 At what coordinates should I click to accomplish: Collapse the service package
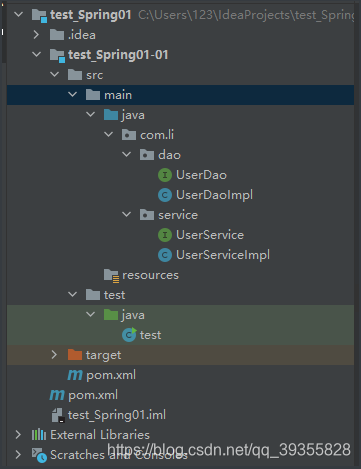click(x=127, y=214)
